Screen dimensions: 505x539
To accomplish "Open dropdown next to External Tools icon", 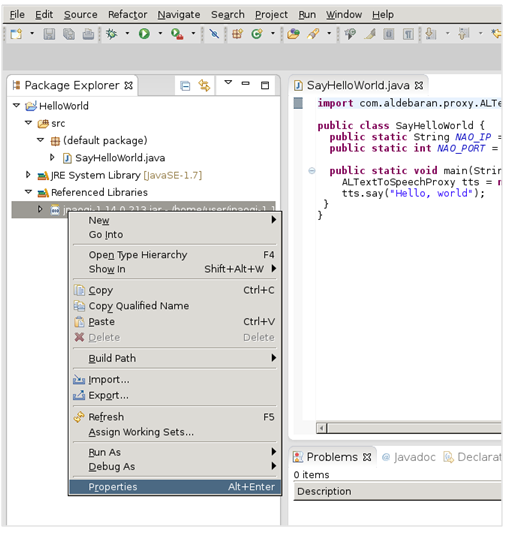I will tap(193, 34).
